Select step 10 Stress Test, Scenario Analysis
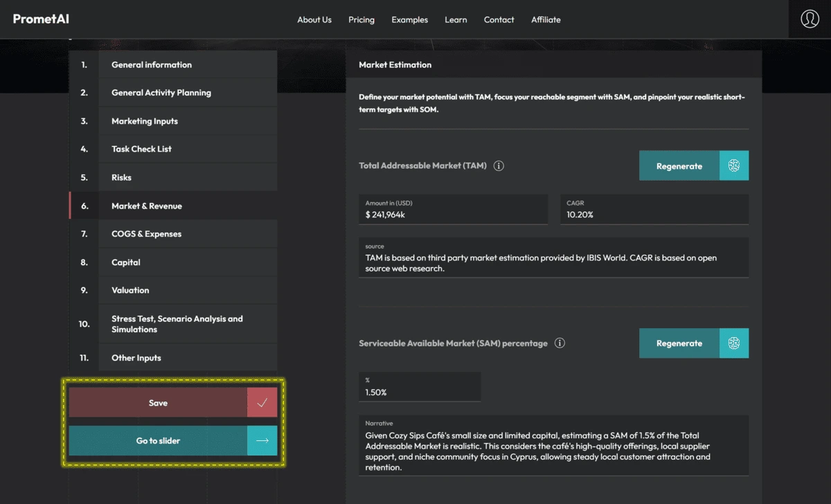This screenshot has width=831, height=504. (x=173, y=324)
